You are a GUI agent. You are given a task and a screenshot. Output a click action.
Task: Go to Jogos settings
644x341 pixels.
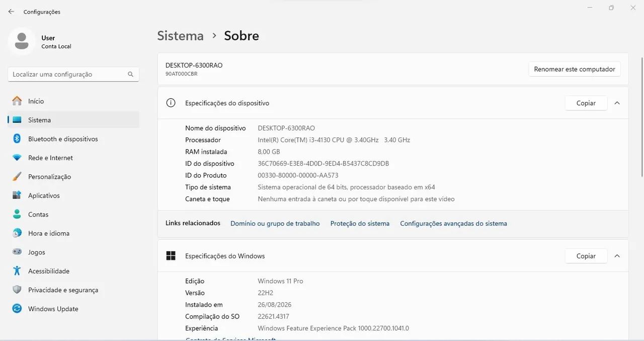coord(73,252)
